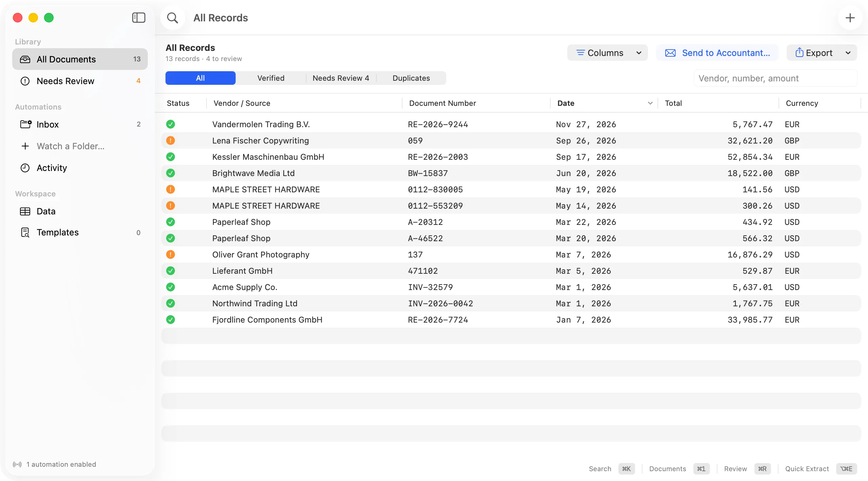Open the Export dropdown arrow
This screenshot has width=868, height=481.
tap(848, 53)
